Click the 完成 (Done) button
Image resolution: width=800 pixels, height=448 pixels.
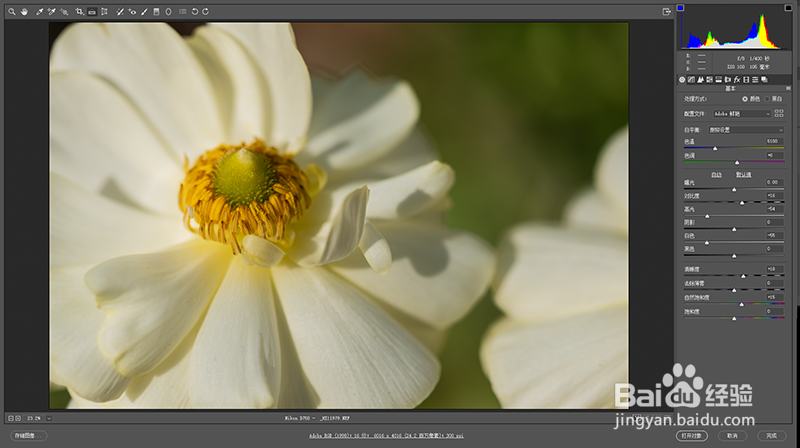[x=771, y=436]
